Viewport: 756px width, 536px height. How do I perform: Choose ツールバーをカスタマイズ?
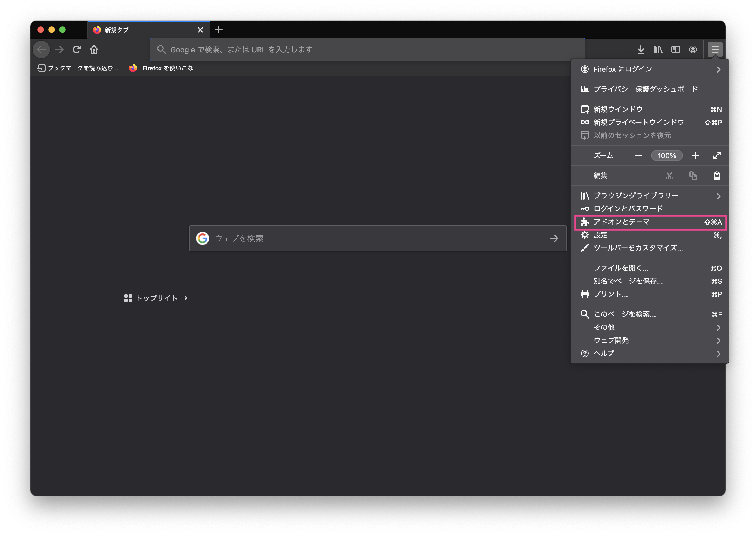[x=650, y=248]
